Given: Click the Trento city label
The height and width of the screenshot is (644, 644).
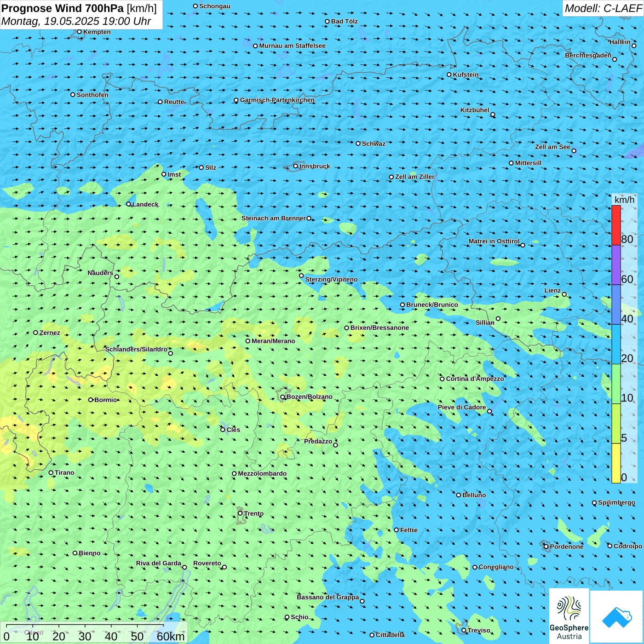Looking at the screenshot, I should pyautogui.click(x=254, y=513).
